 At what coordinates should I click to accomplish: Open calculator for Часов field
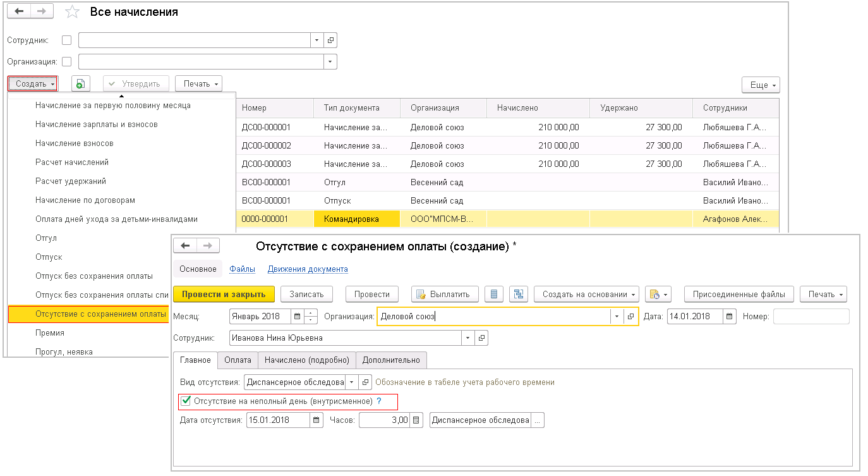click(x=416, y=420)
